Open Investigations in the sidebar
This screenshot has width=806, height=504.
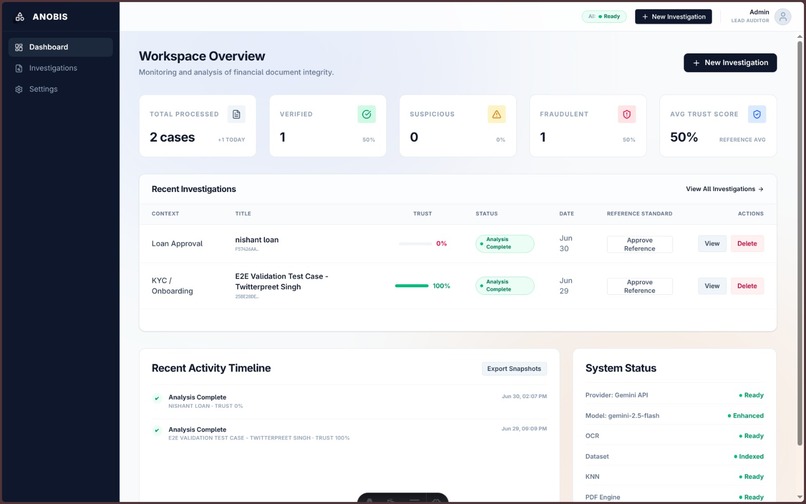tap(61, 68)
